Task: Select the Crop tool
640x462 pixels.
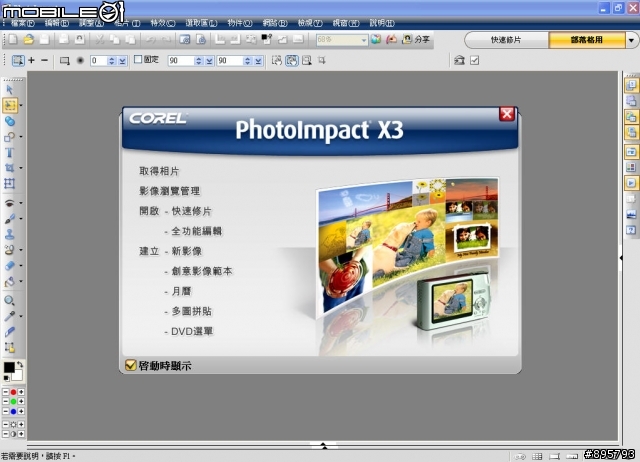Action: (9, 168)
